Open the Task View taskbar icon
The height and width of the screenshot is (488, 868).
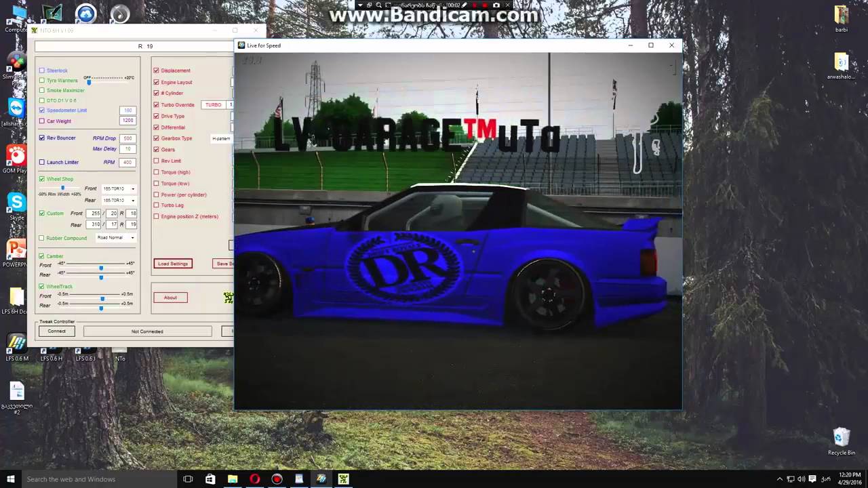tap(188, 479)
